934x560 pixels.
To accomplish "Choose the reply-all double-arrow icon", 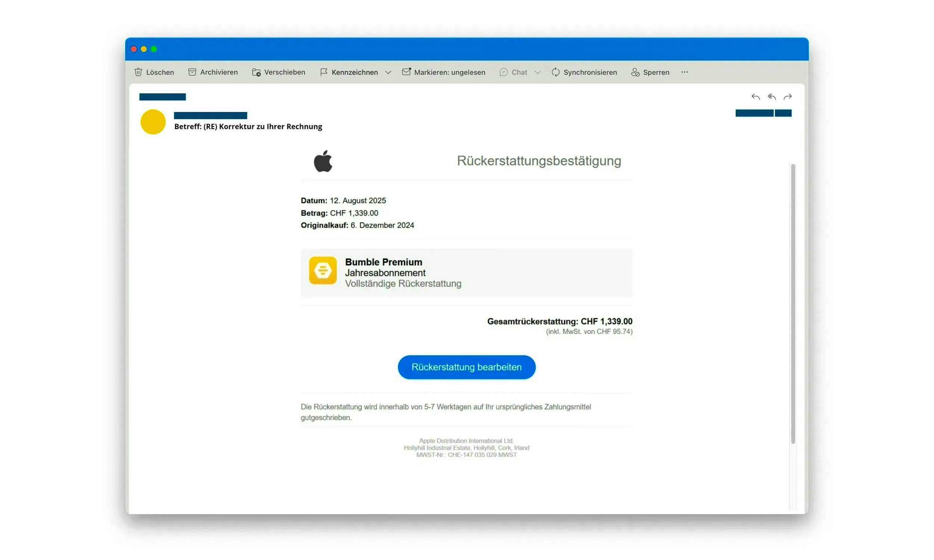I will (x=771, y=97).
